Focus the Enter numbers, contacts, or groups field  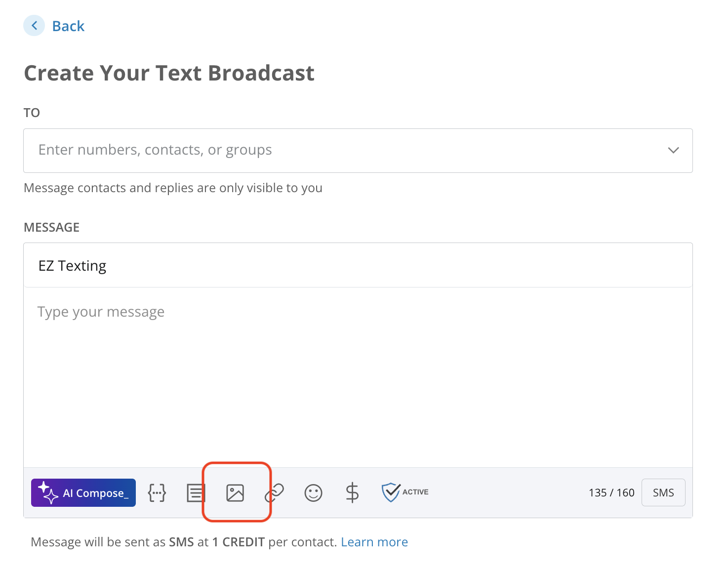[x=358, y=151]
